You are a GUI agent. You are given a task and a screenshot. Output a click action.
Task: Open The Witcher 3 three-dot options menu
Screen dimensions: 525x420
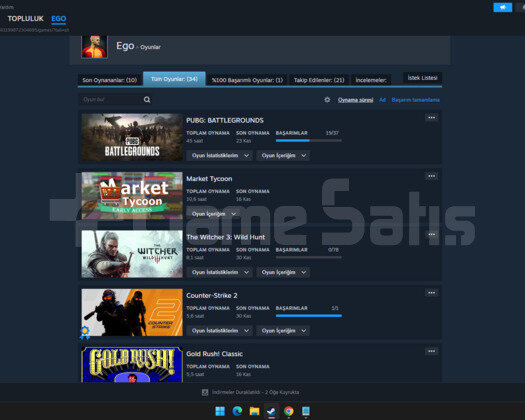(x=431, y=234)
